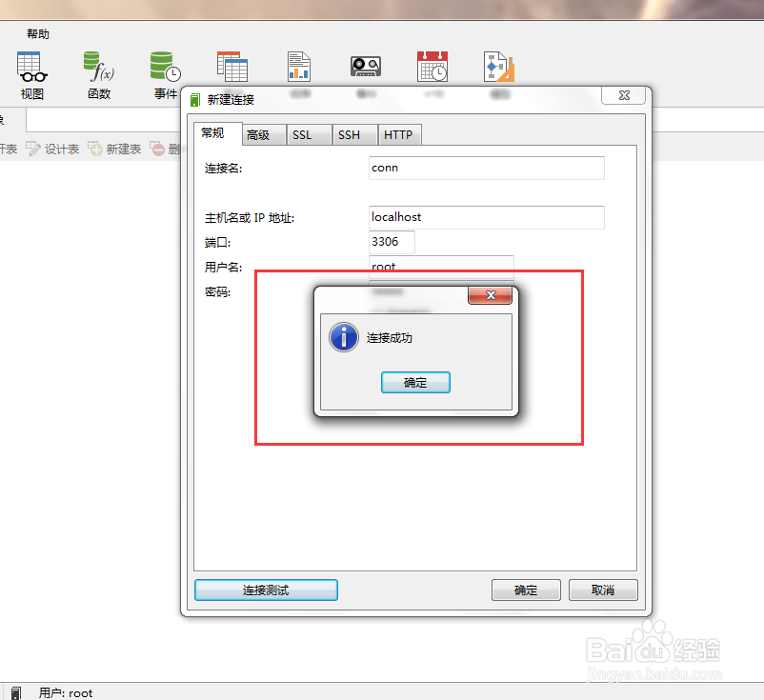Click 取消 to cancel the new connection
764x700 pixels.
(x=604, y=590)
